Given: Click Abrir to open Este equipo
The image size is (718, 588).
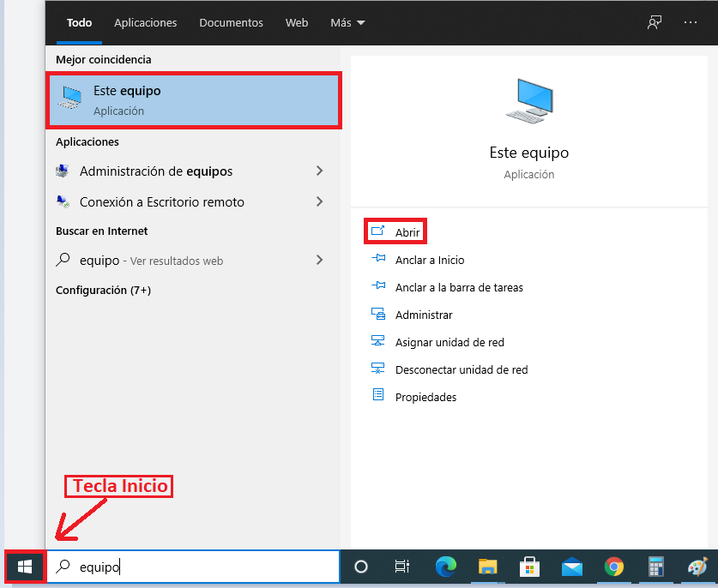Looking at the screenshot, I should tap(395, 231).
